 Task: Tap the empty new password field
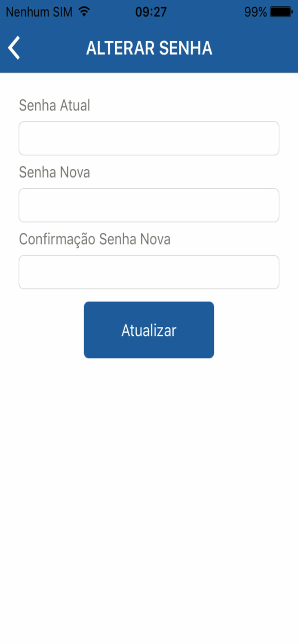(x=149, y=205)
